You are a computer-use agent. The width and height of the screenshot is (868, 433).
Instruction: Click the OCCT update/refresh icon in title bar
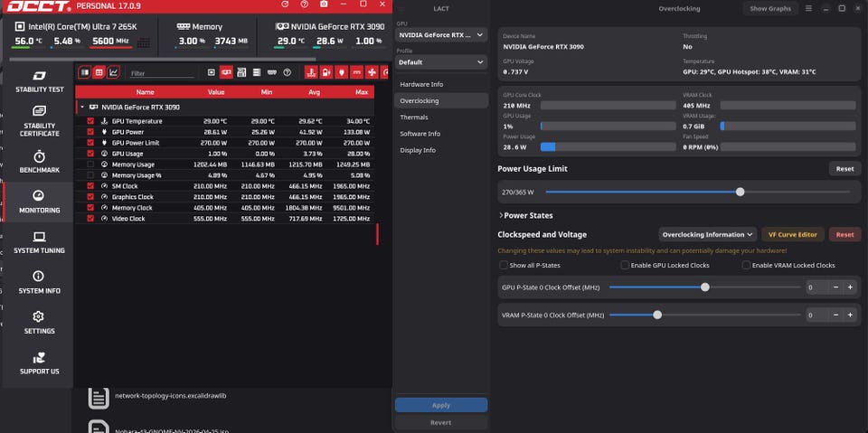(285, 4)
